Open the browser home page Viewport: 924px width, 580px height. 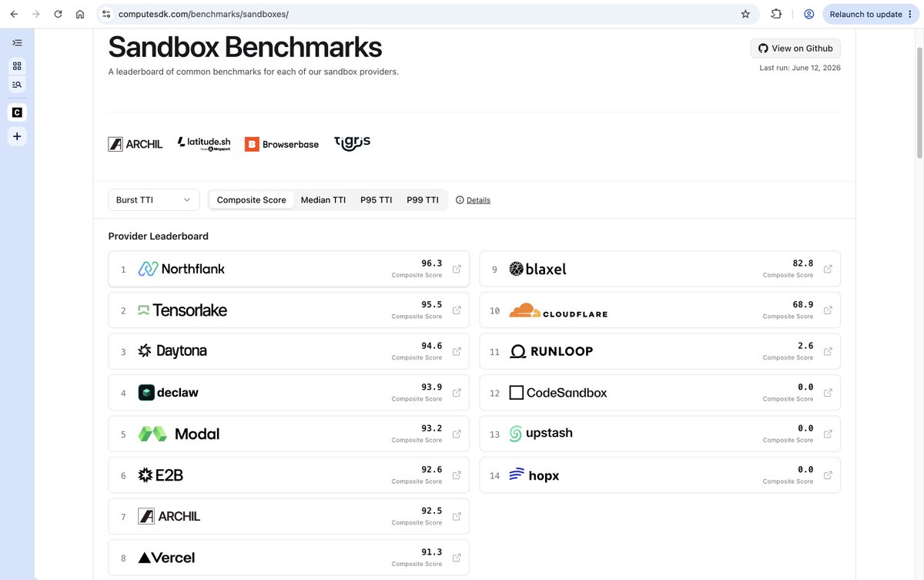point(80,14)
